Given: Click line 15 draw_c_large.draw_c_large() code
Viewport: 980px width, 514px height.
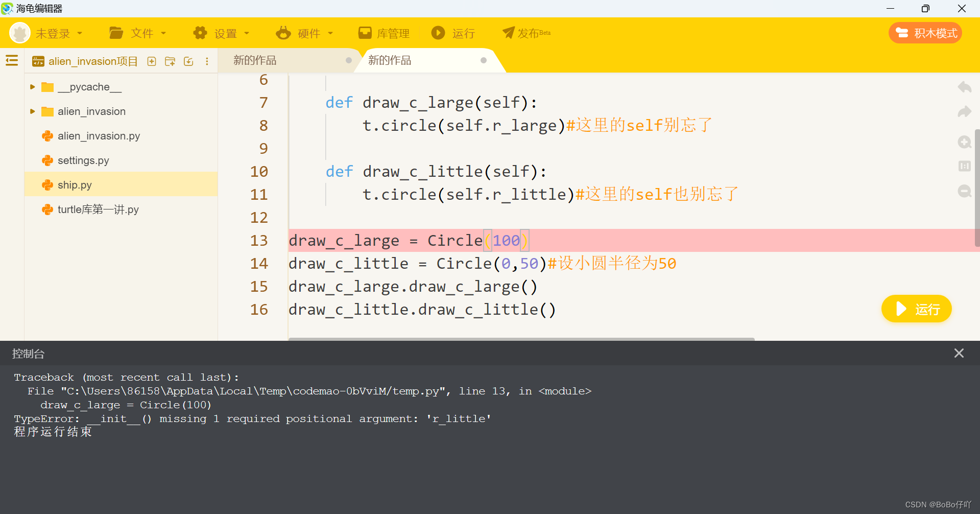Looking at the screenshot, I should click(x=413, y=286).
